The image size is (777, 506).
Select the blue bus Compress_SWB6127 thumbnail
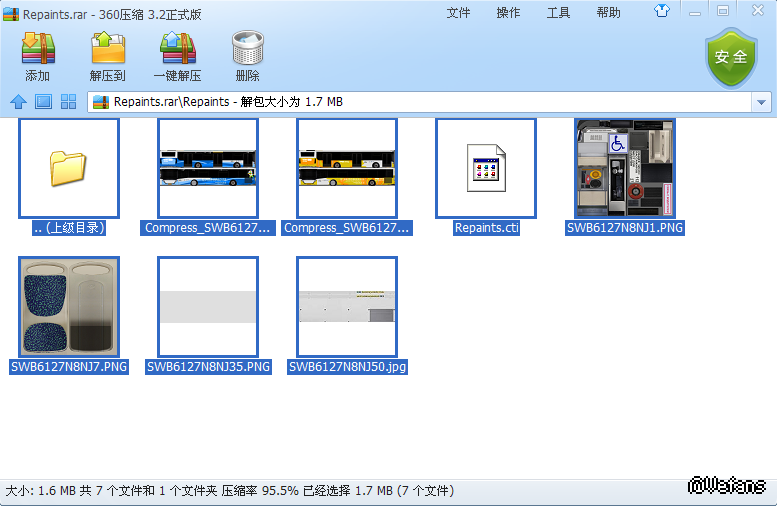click(x=208, y=169)
